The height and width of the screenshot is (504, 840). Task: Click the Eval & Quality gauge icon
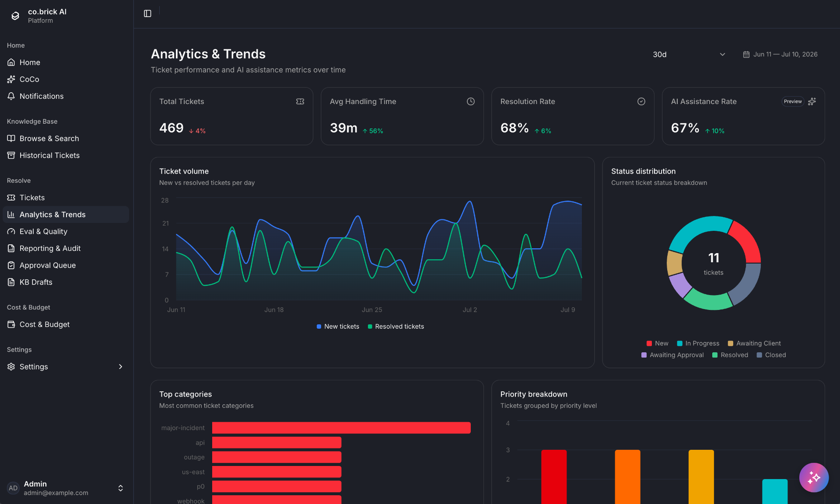11,232
